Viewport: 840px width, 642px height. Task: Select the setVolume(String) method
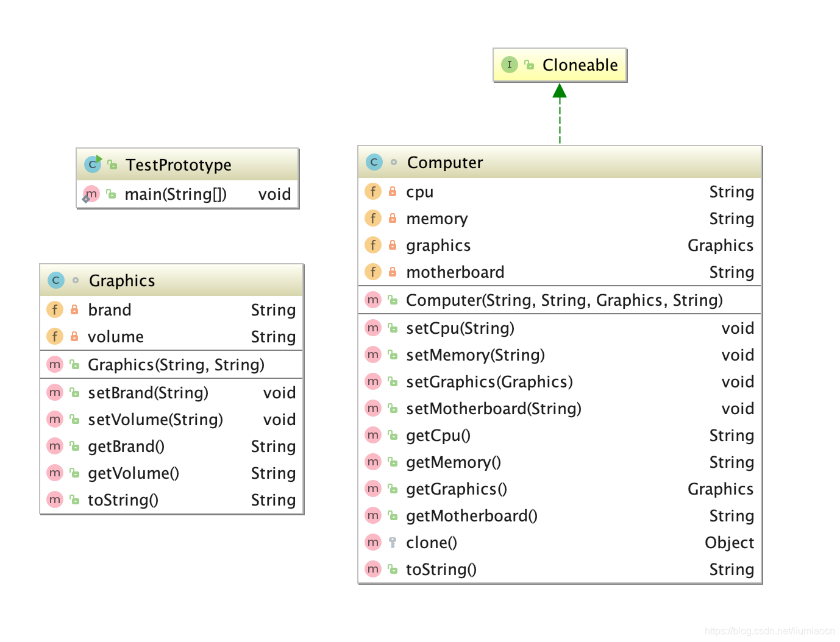[155, 420]
